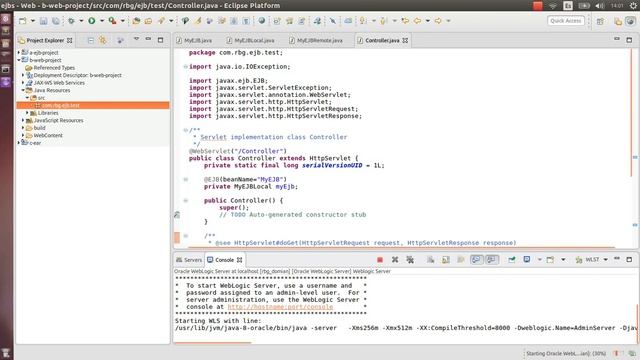Maximize the editor area

click(x=629, y=40)
